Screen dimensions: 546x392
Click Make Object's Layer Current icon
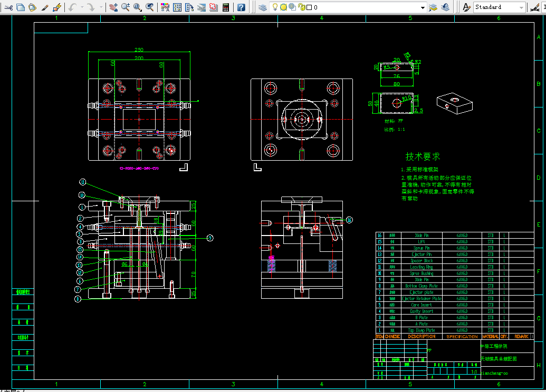click(x=433, y=7)
